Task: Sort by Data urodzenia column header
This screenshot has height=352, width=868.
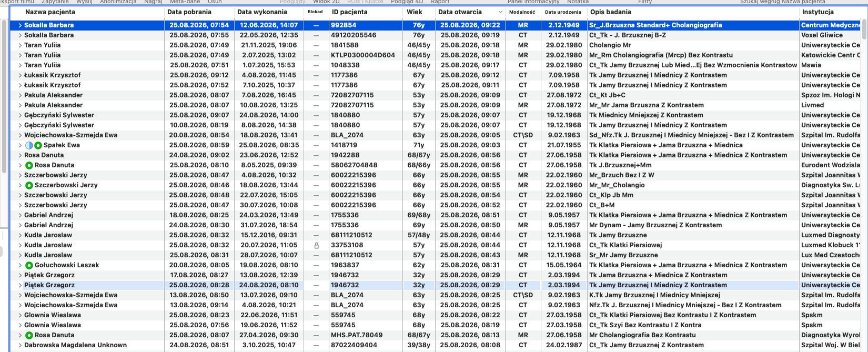Action: pyautogui.click(x=563, y=12)
